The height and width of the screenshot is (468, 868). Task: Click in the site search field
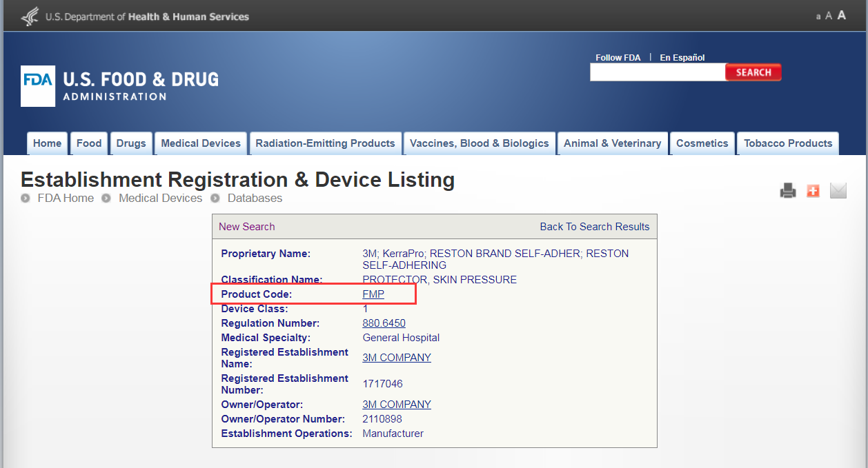(657, 72)
